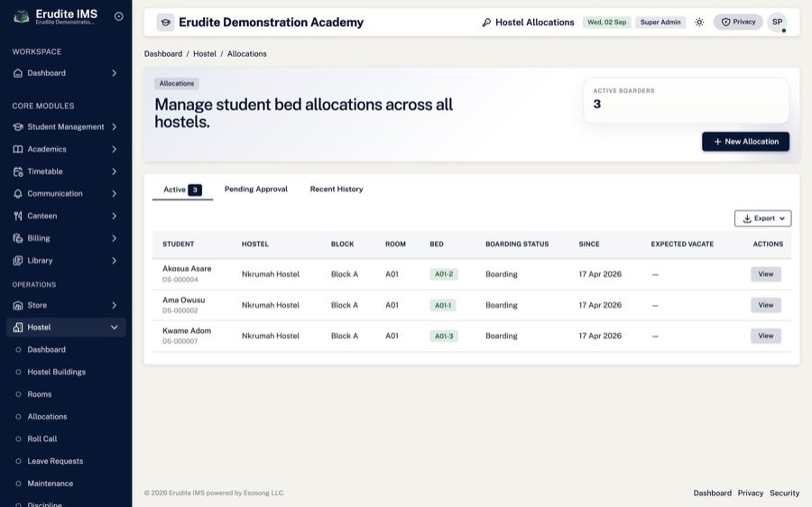Click the sidebar collapse circle icon
The width and height of the screenshot is (812, 507).
(x=118, y=16)
